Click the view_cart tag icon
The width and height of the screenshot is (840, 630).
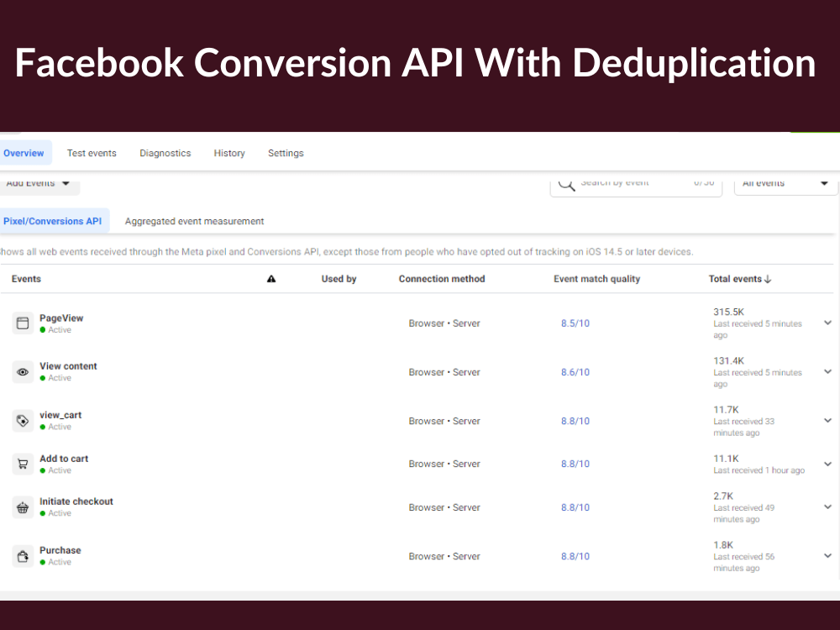coord(23,419)
